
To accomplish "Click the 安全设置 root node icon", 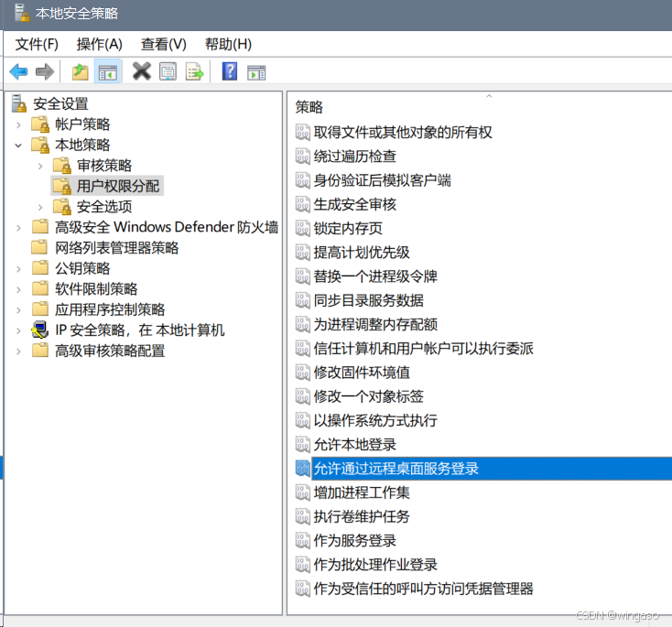I will coord(19,103).
